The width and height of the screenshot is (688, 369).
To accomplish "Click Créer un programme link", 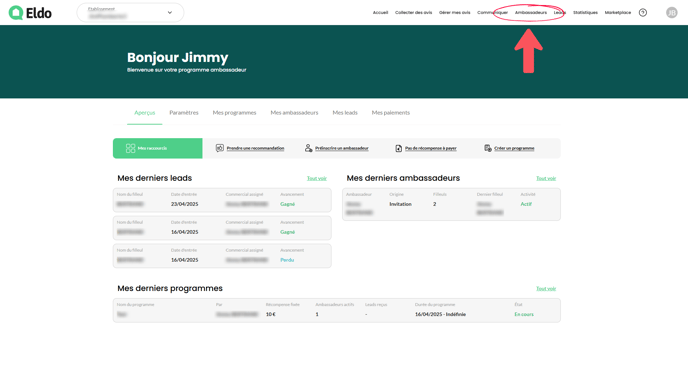I will pyautogui.click(x=514, y=148).
